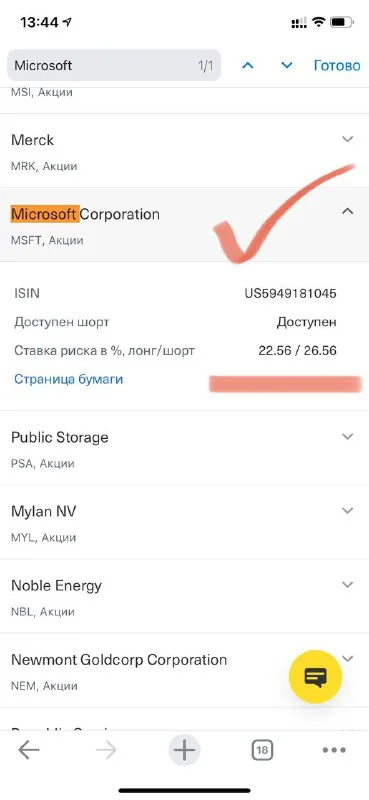Tap the Microsoft Corporation title
The width and height of the screenshot is (369, 800).
point(85,214)
